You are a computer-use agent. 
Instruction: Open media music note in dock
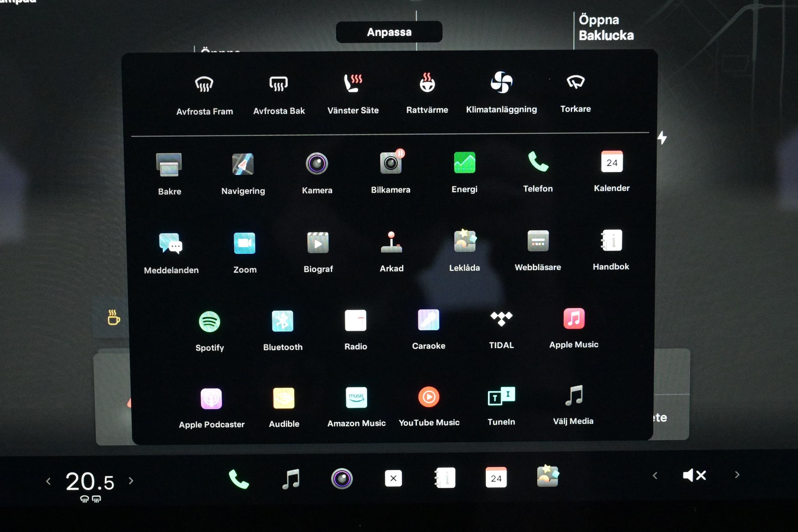click(291, 479)
